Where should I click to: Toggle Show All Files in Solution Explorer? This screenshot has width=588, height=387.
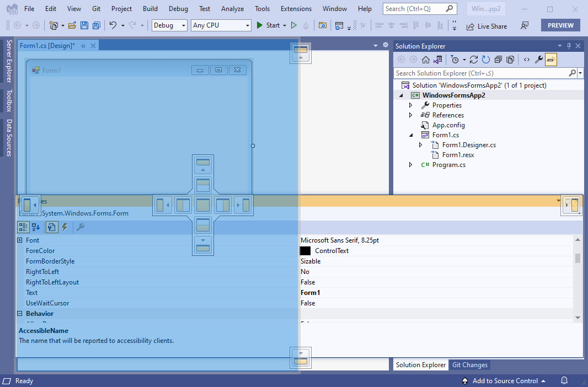510,60
